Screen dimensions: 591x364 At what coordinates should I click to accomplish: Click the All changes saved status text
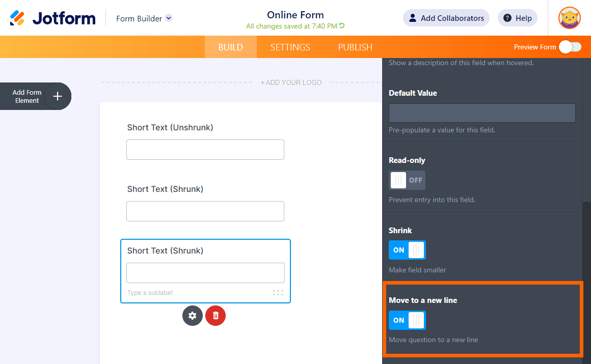[291, 26]
